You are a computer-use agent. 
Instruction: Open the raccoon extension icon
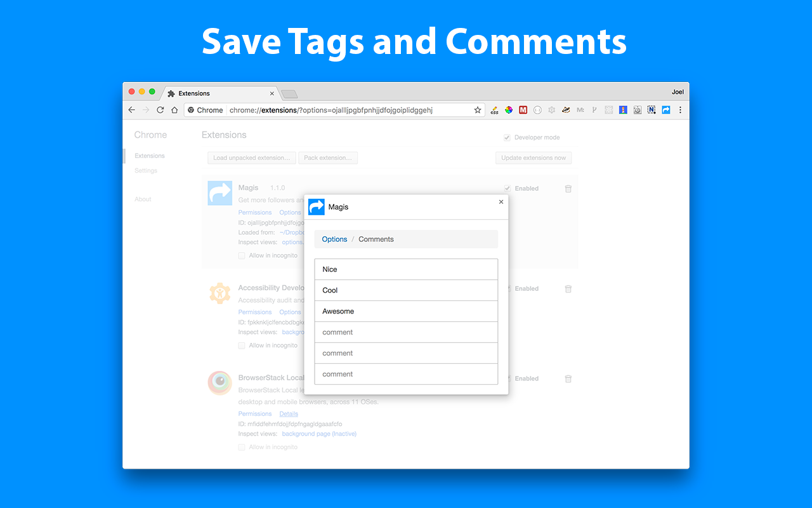click(566, 110)
